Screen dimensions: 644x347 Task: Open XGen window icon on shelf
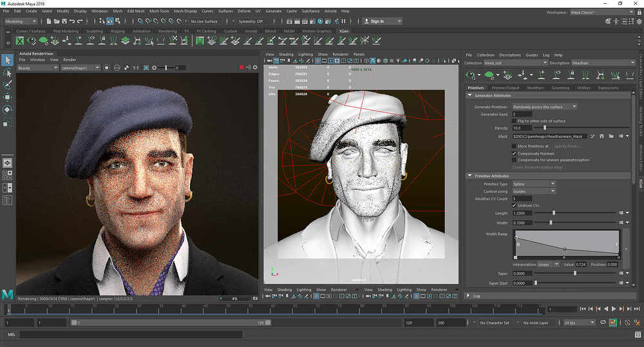[20, 41]
